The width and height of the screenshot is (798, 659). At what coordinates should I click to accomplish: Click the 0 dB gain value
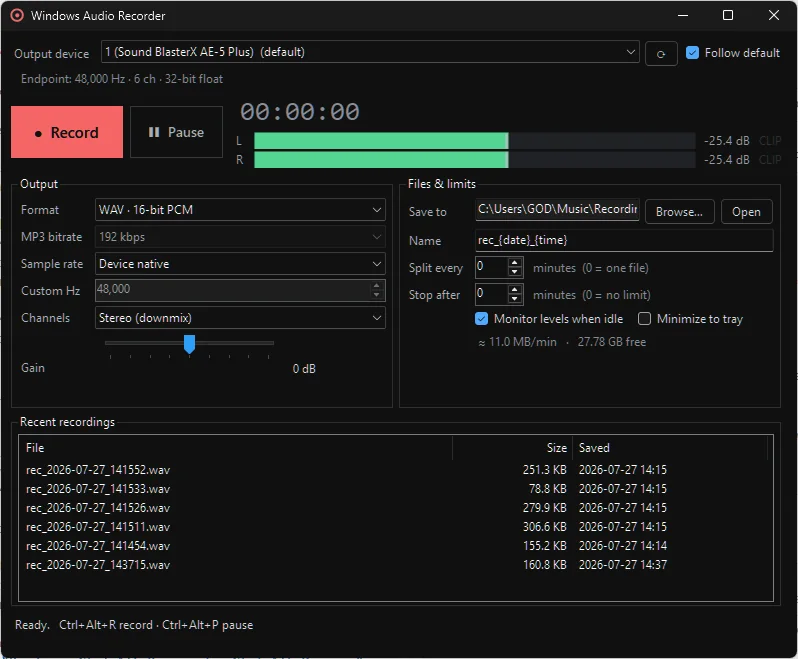tap(304, 369)
